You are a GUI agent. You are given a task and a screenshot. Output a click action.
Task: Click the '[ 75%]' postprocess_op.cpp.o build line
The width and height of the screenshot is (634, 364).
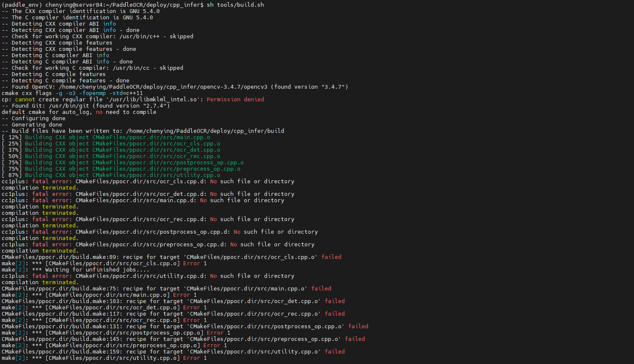pos(123,162)
